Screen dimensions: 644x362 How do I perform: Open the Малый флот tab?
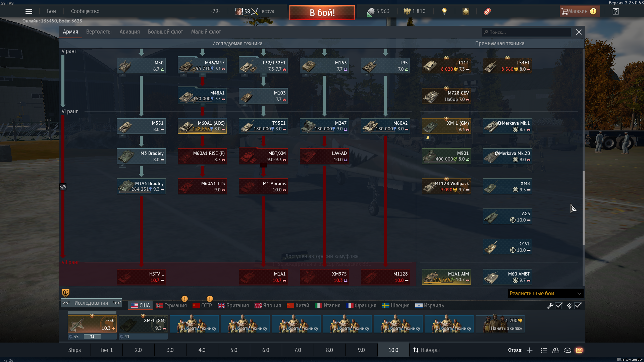click(x=206, y=32)
